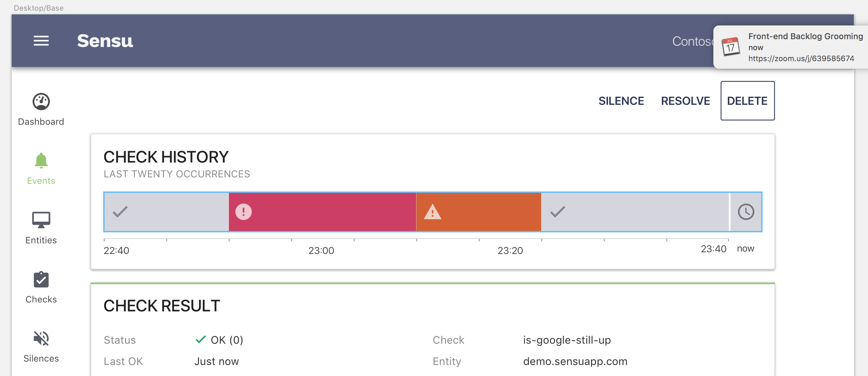This screenshot has height=376, width=868.
Task: Click the demo.sensuapp.com entity link
Action: click(x=575, y=362)
